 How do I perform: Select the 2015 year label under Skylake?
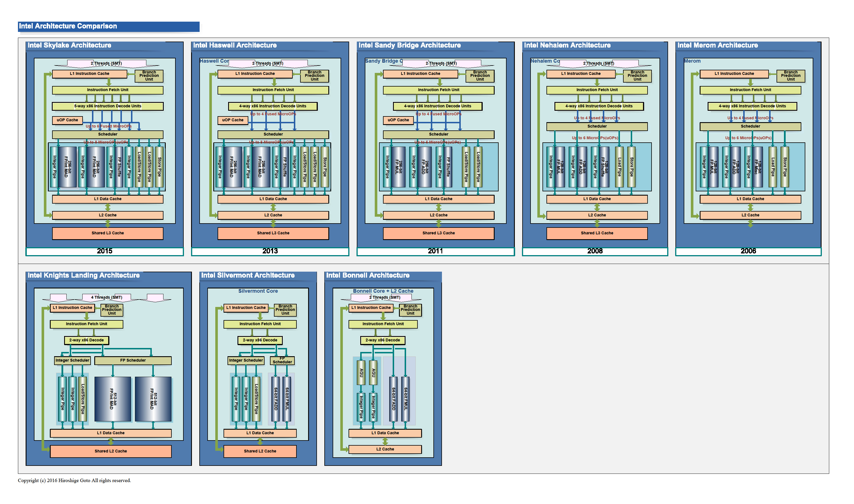(105, 251)
